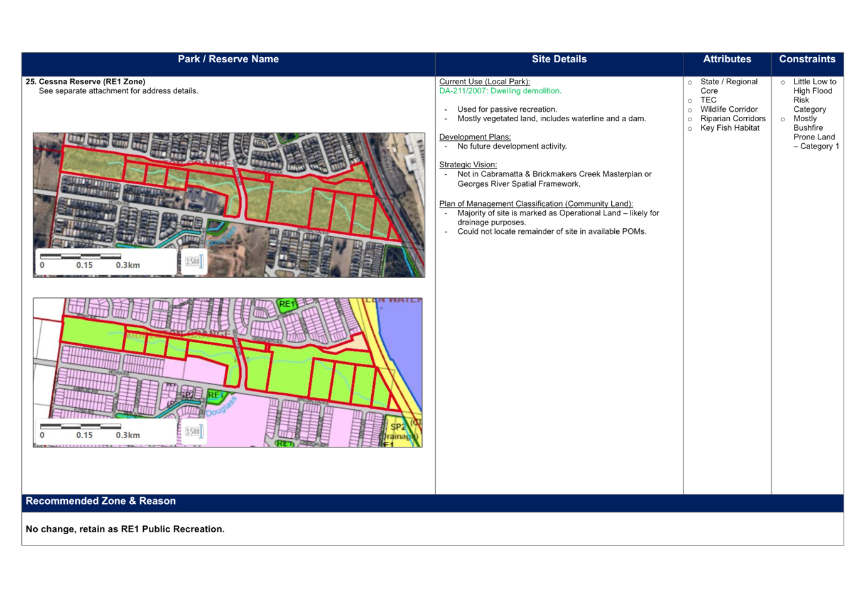Image resolution: width=868 pixels, height=614 pixels.
Task: Click the 'Development Plans:' heading
Action: pyautogui.click(x=475, y=137)
